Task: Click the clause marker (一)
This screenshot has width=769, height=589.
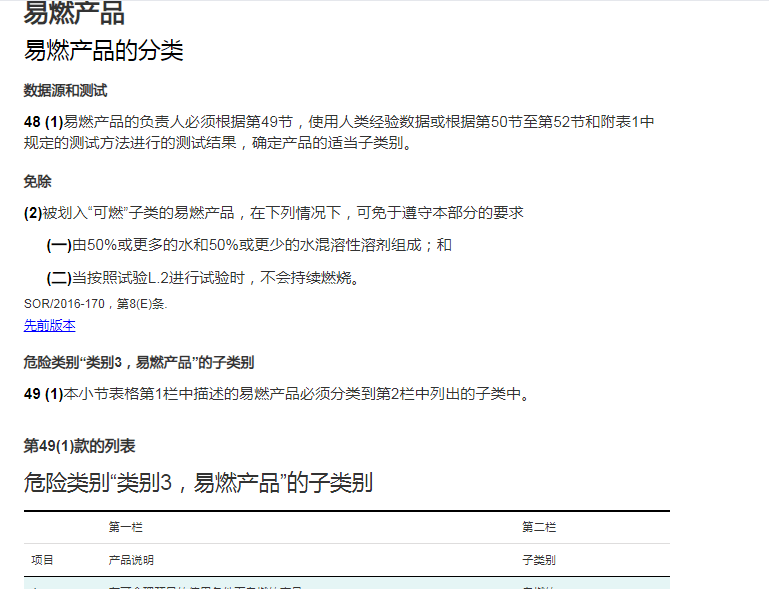Action: pos(59,245)
